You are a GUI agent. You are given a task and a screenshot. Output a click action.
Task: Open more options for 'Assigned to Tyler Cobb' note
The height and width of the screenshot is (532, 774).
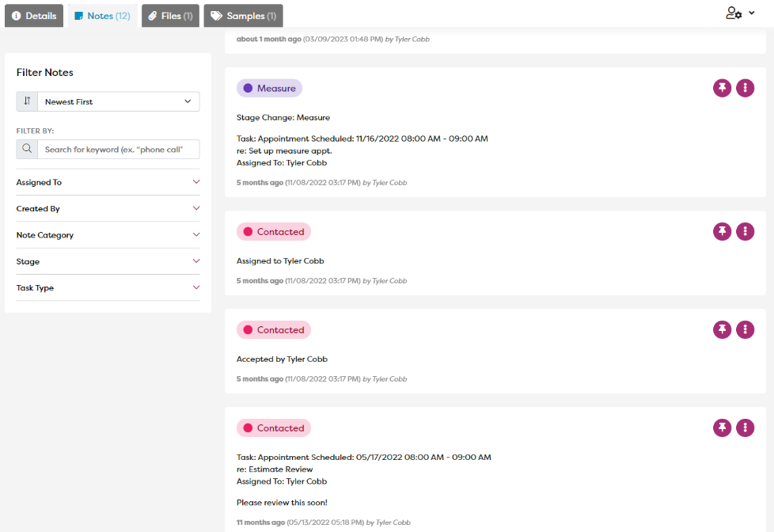745,231
